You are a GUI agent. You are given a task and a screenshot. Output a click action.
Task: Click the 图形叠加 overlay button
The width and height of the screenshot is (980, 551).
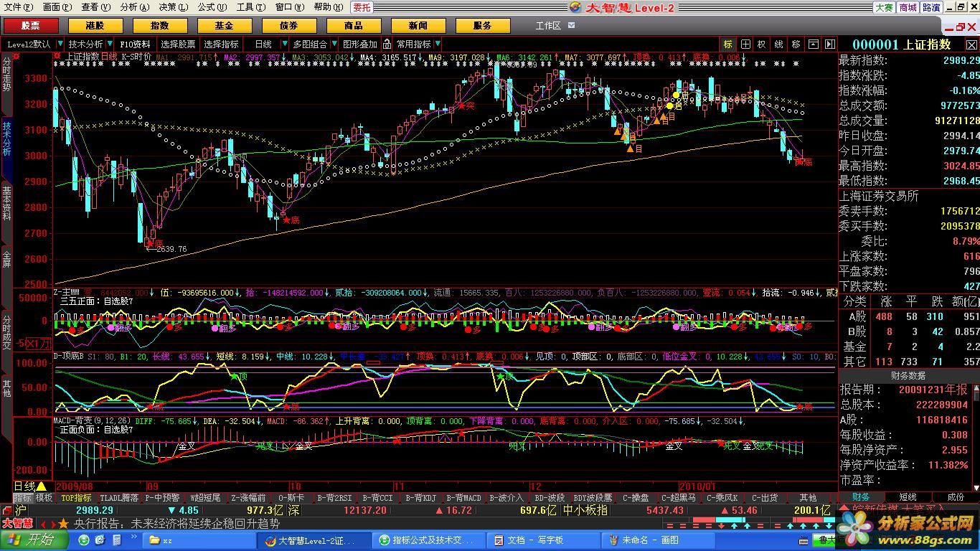360,44
